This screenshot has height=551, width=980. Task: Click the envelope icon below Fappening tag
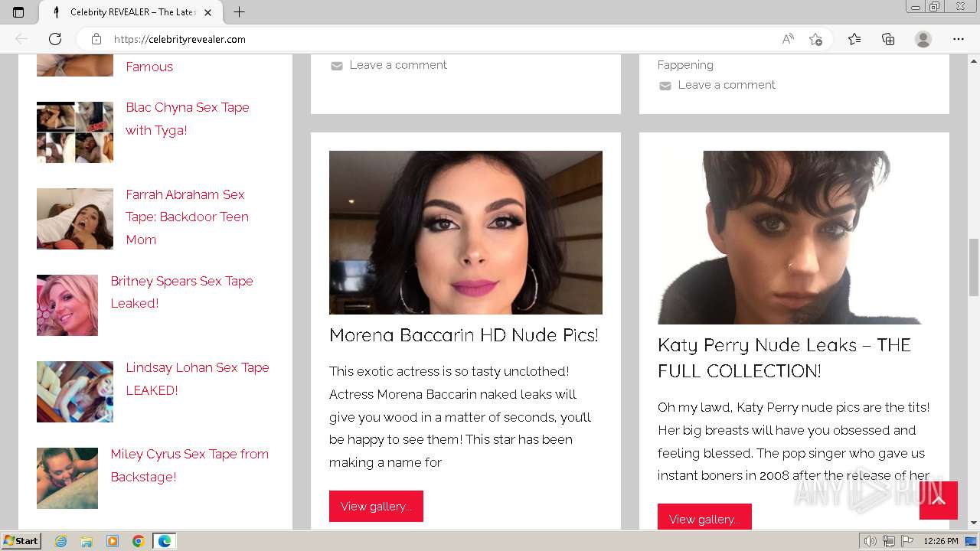coord(665,86)
